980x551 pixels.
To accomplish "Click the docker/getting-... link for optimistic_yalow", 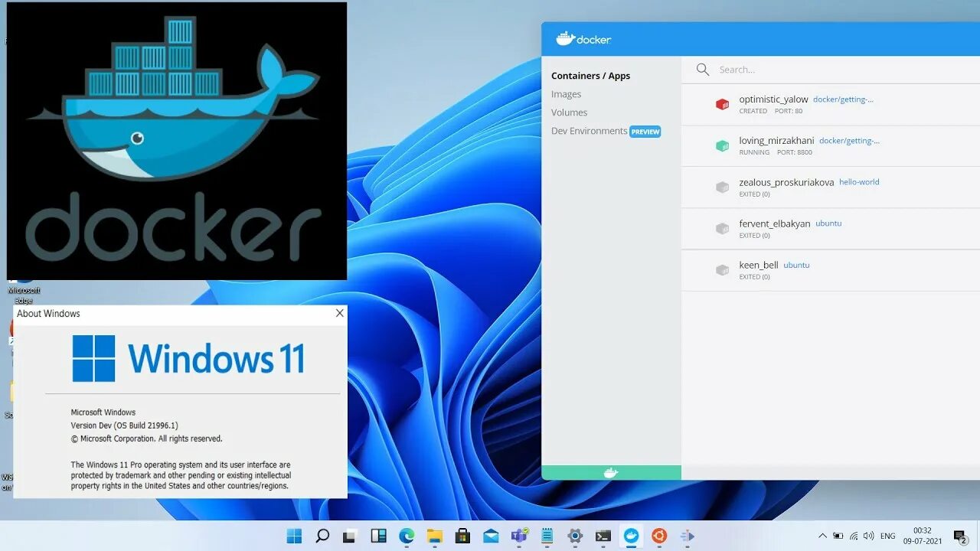I will 843,99.
